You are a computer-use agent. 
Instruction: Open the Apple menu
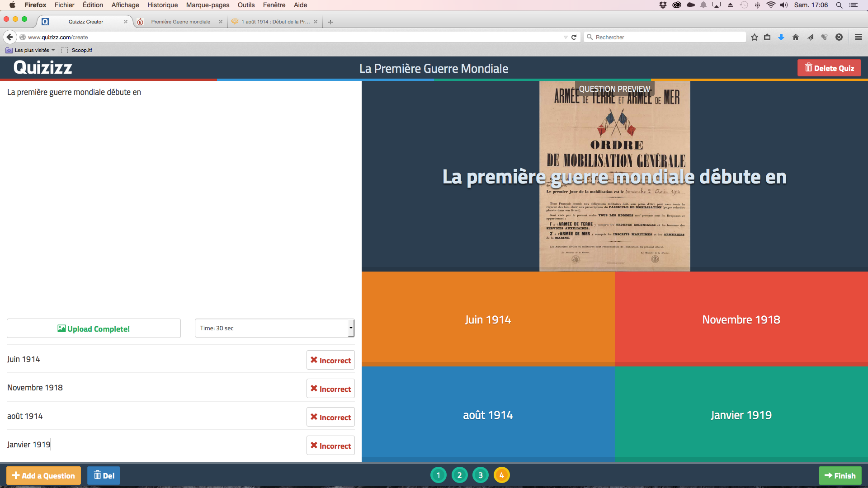12,5
